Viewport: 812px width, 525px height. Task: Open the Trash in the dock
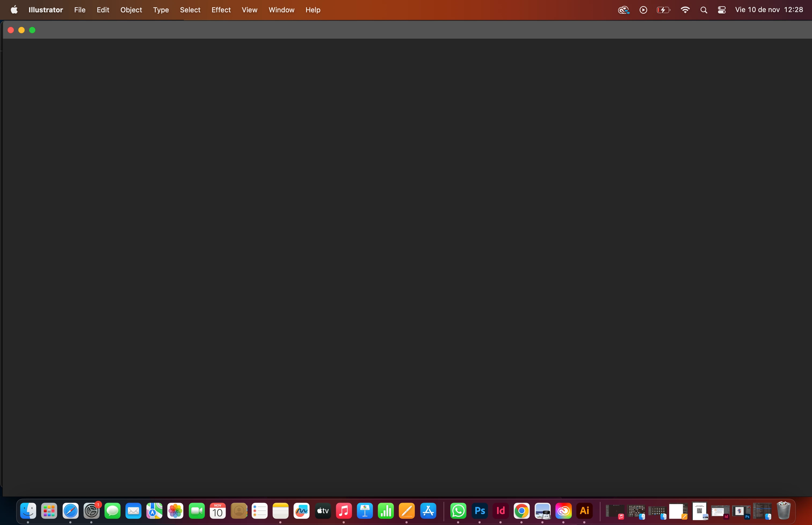(783, 511)
